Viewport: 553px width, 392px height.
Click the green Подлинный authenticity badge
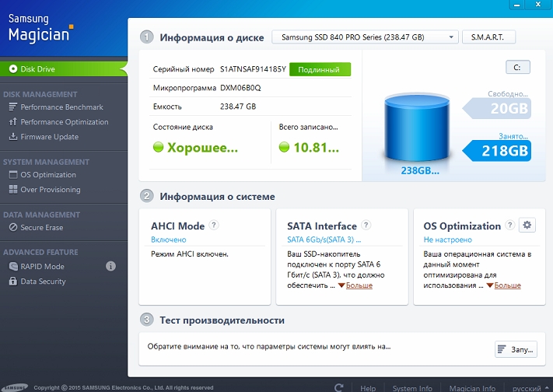(320, 69)
